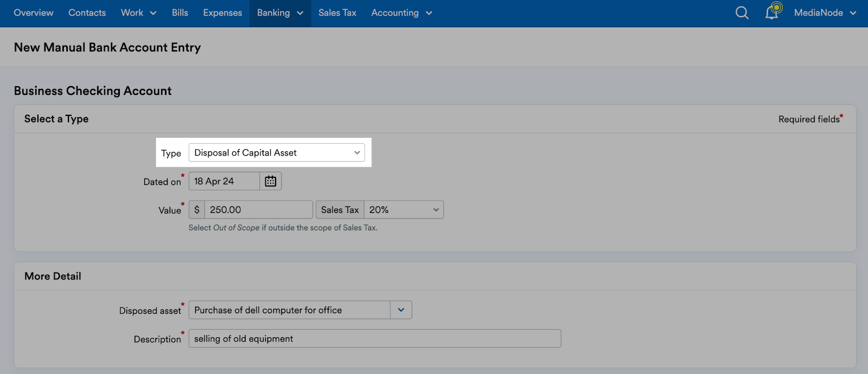
Task: Click the Value field showing 250.00
Action: pos(259,210)
